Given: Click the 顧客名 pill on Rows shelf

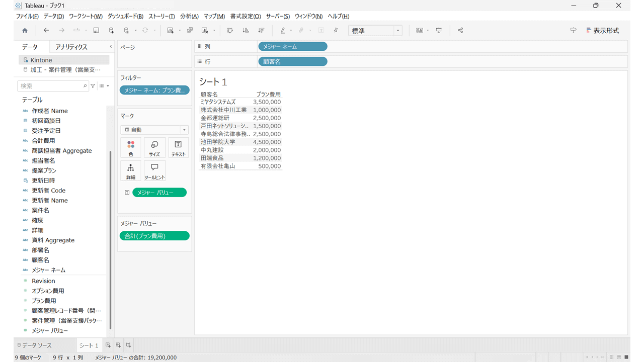Looking at the screenshot, I should [x=293, y=62].
